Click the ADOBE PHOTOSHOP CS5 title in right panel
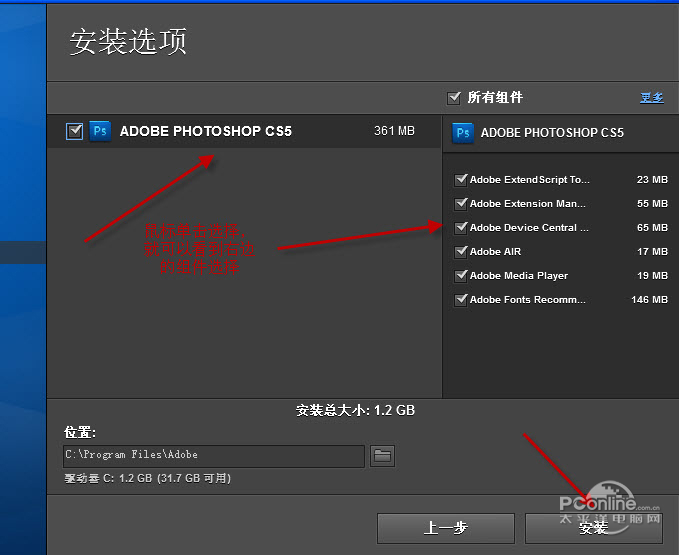 point(552,133)
